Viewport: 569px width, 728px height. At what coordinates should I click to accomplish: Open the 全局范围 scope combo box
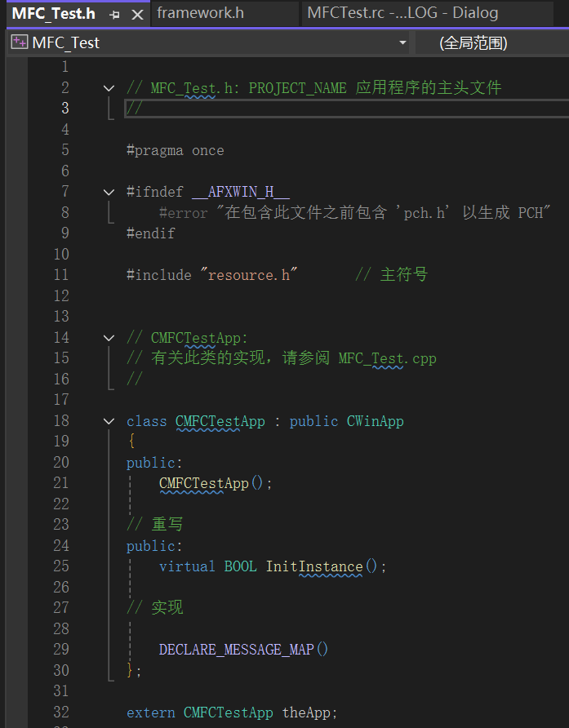click(x=492, y=42)
